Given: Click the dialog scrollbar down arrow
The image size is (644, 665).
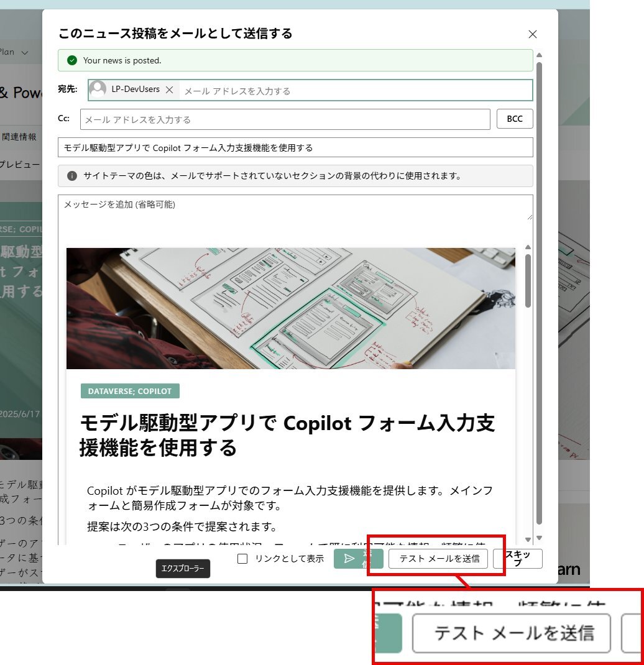Looking at the screenshot, I should [x=539, y=538].
